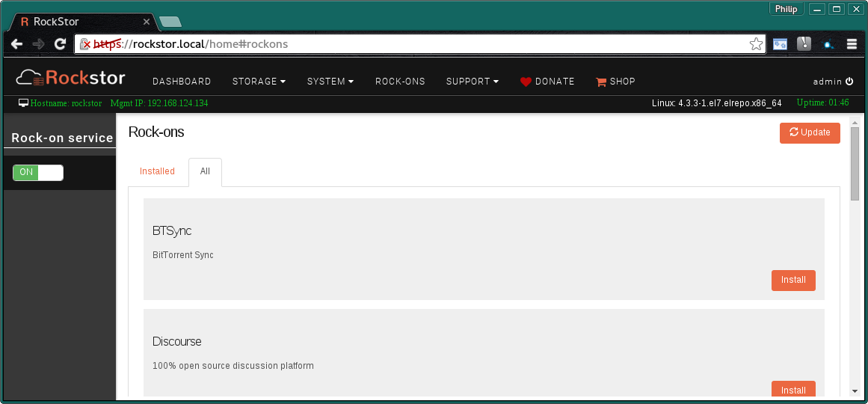The width and height of the screenshot is (868, 404).
Task: Open a new browser tab
Action: [x=170, y=22]
